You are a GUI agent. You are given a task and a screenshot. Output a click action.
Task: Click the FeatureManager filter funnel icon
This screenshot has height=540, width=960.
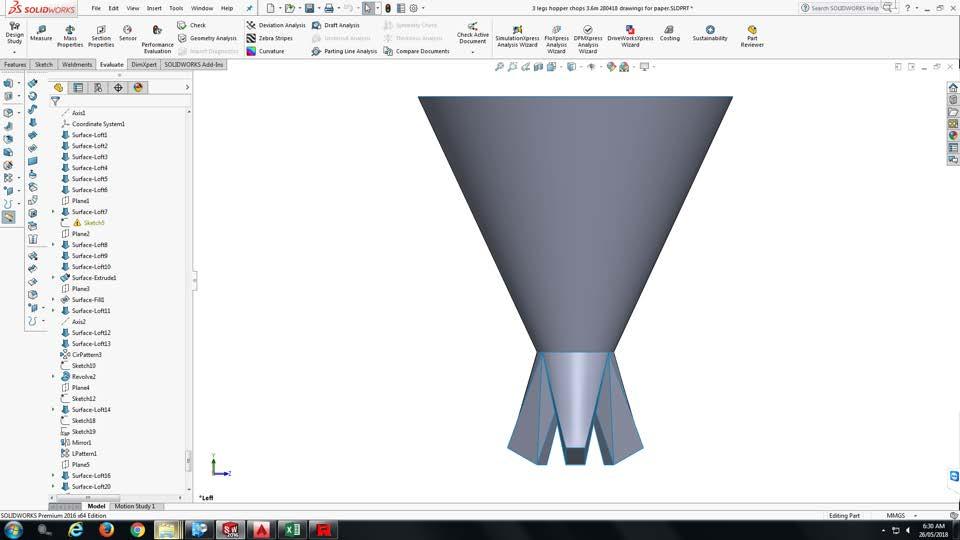click(x=55, y=101)
